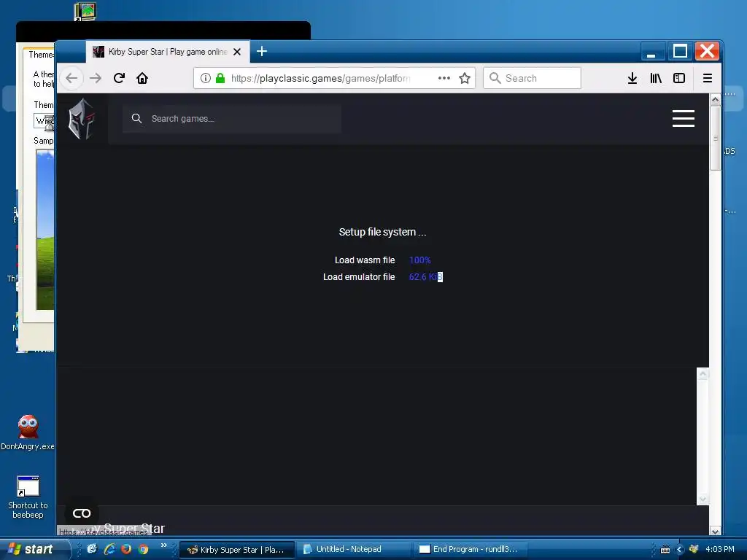Click the Show Desktop quick launch icon
Image resolution: width=747 pixels, height=560 pixels.
92,549
